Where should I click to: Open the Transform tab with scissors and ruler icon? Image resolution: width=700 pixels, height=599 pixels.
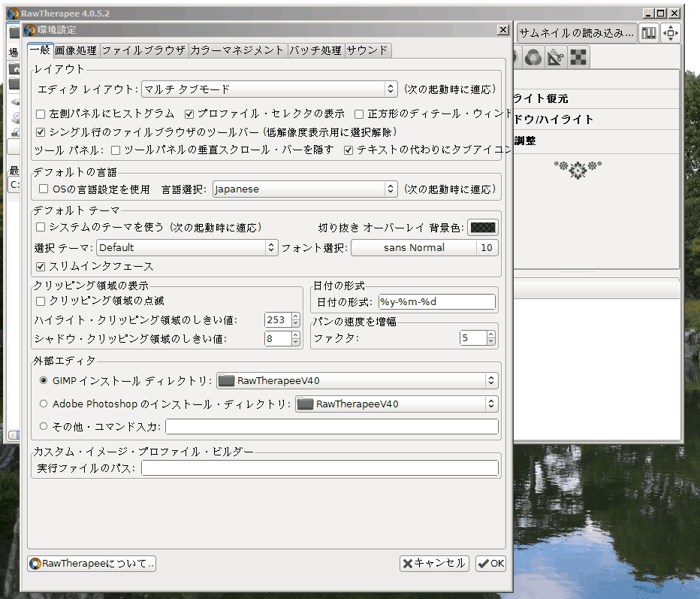click(x=555, y=57)
